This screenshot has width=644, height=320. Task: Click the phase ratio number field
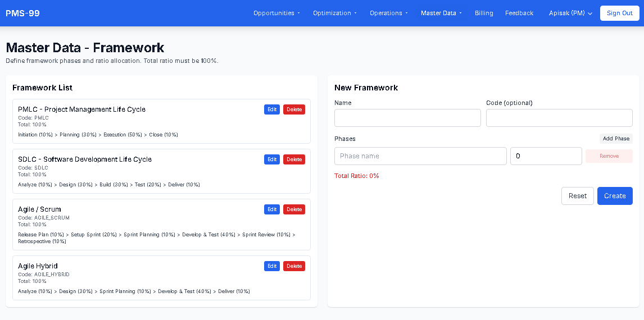pos(546,156)
